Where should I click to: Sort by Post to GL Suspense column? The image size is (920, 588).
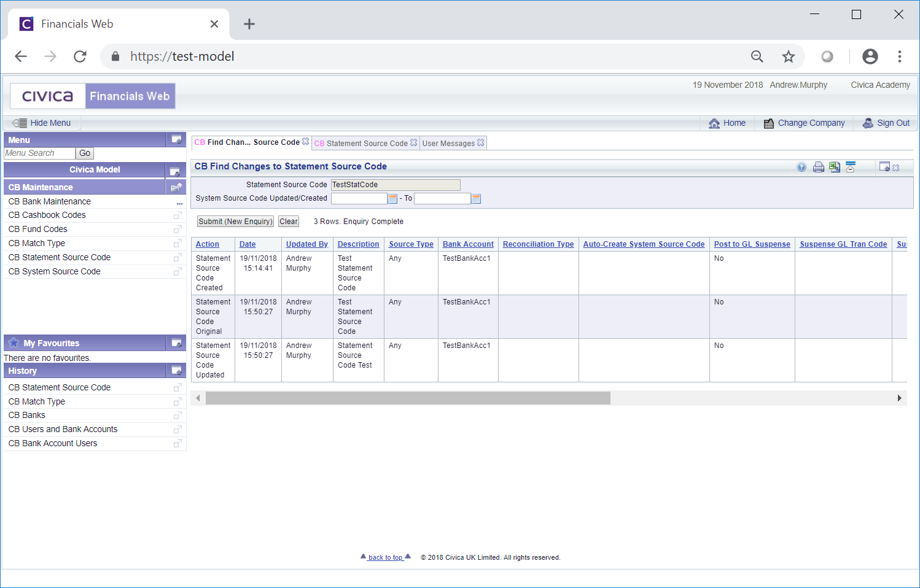click(x=752, y=244)
